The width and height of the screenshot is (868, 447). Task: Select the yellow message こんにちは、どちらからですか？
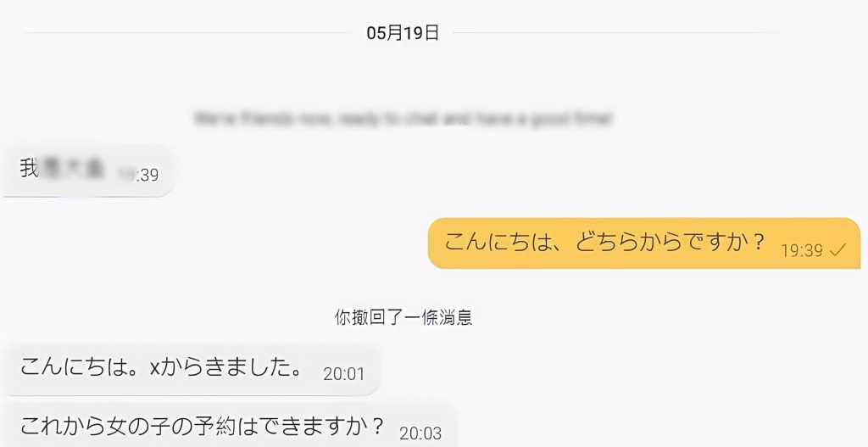pyautogui.click(x=644, y=243)
